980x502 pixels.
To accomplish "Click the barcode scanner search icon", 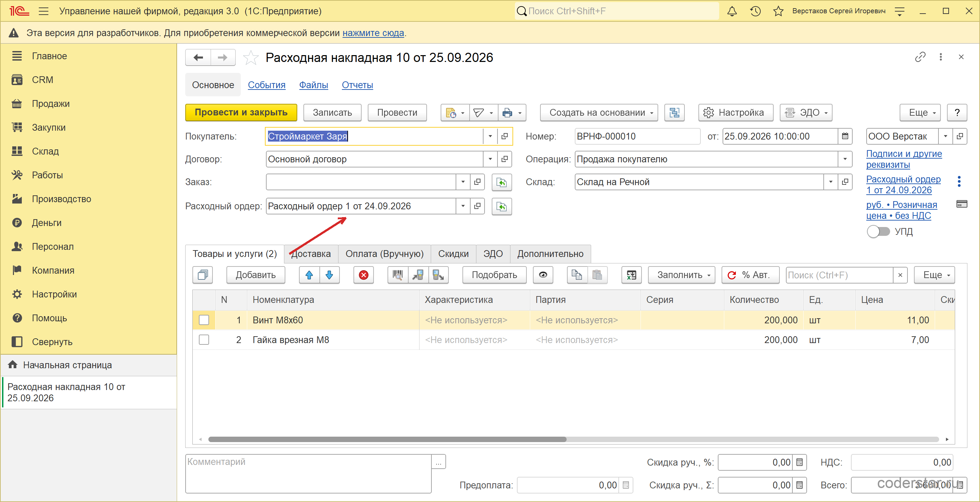I will click(x=398, y=275).
